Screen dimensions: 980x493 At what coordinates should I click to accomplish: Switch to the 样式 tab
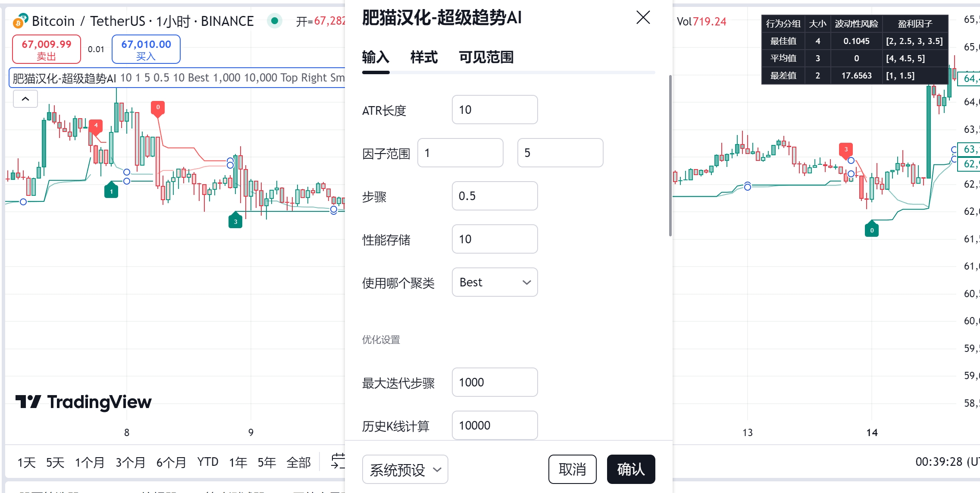(423, 57)
